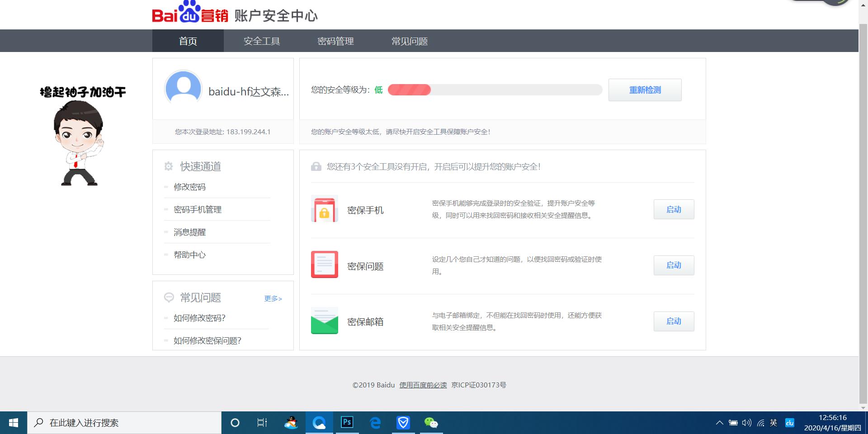
Task: Open the 密码管理 tab
Action: click(x=335, y=41)
